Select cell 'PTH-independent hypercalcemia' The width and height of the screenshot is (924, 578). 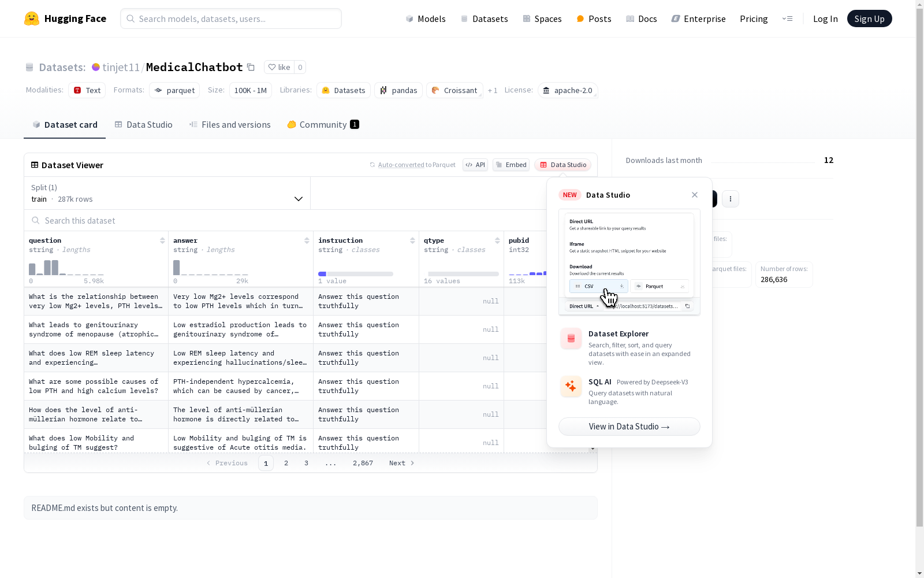pyautogui.click(x=240, y=386)
